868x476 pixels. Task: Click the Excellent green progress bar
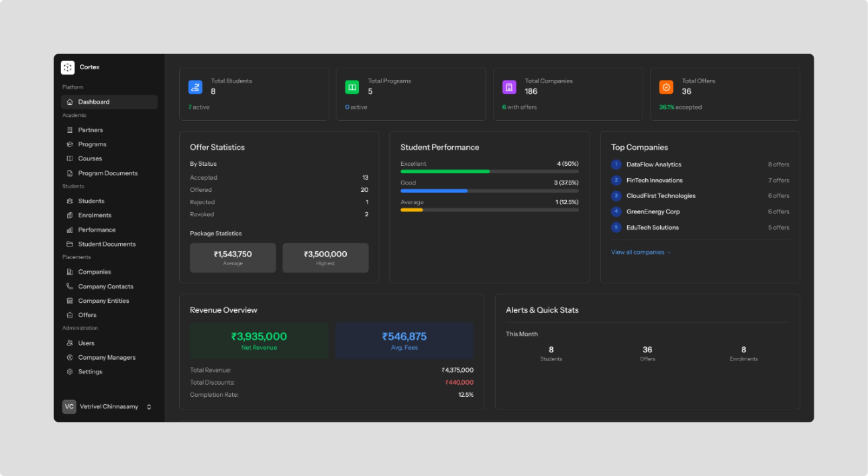[x=445, y=171]
